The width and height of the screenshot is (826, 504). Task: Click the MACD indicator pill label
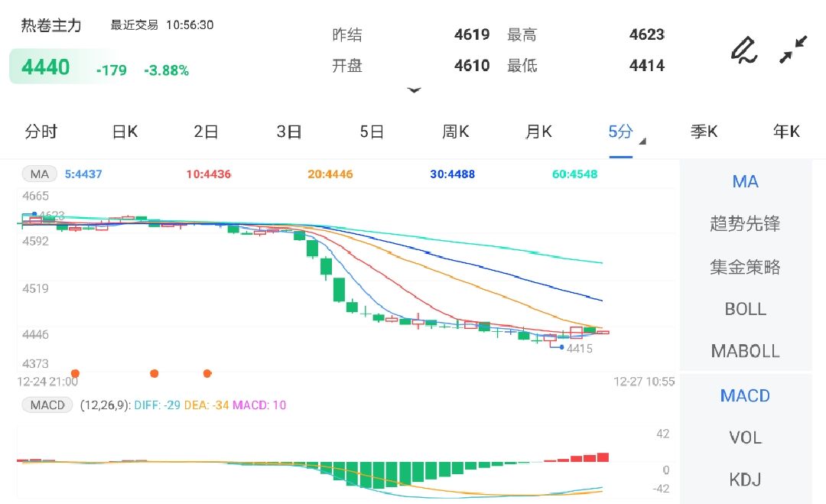tap(47, 405)
